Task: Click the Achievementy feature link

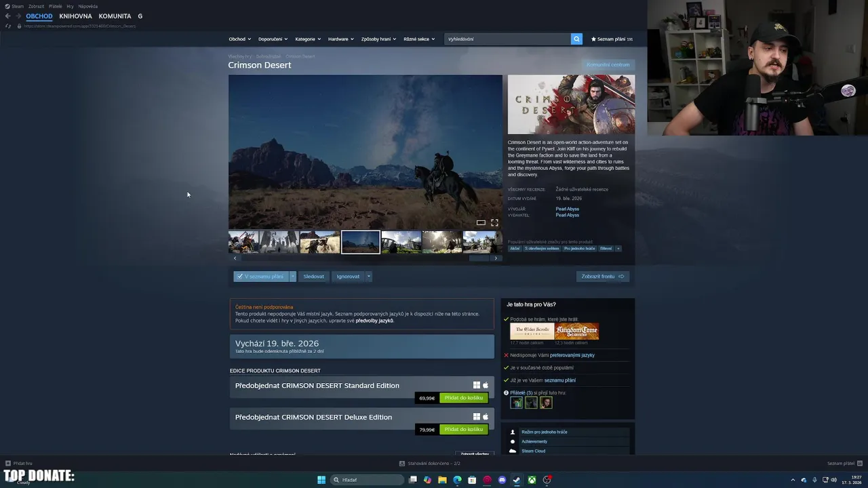Action: (x=534, y=441)
